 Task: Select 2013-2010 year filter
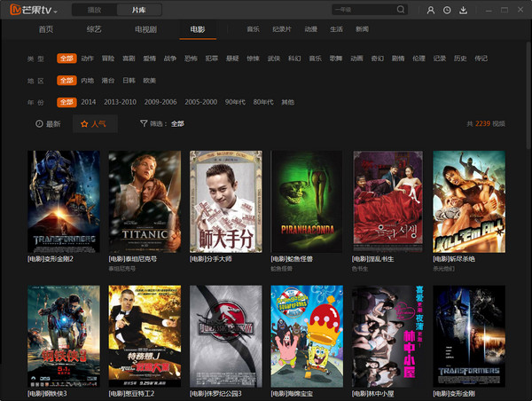tap(122, 102)
